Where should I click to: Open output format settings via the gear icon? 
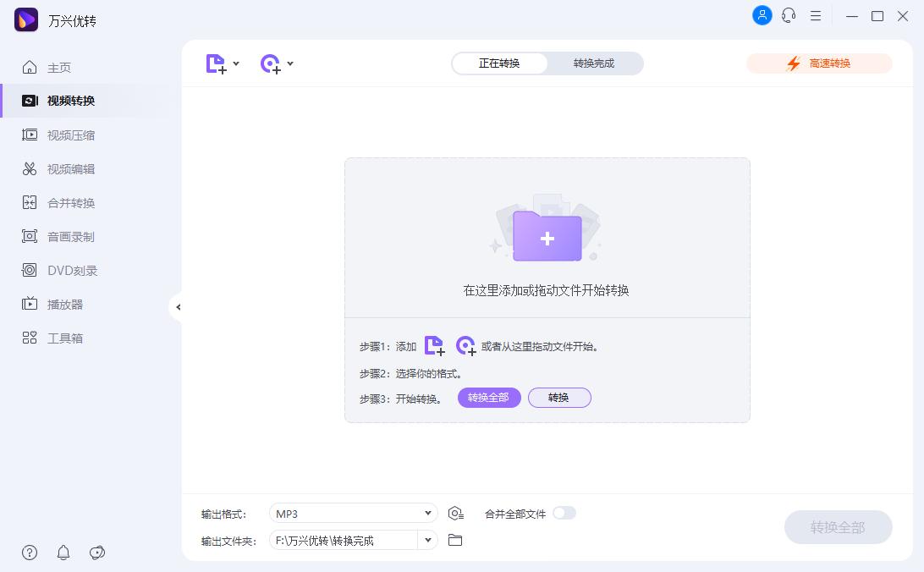point(456,513)
